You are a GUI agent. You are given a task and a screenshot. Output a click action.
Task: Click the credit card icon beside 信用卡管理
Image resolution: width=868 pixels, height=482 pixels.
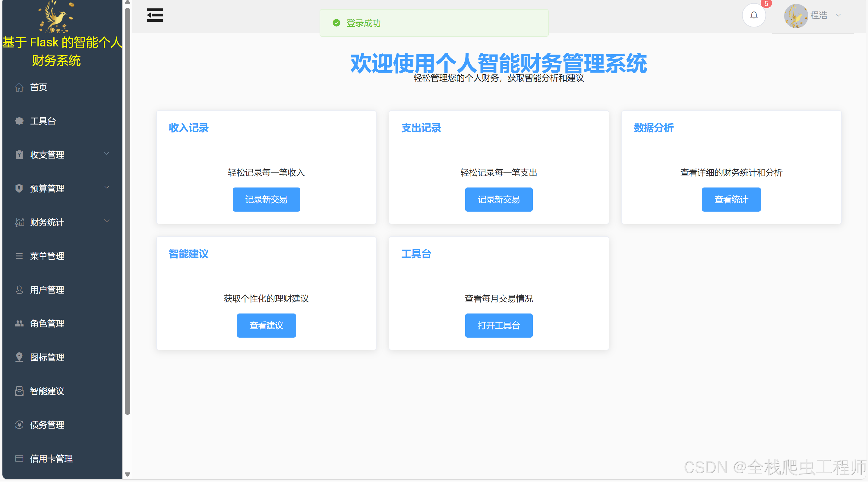pyautogui.click(x=19, y=458)
